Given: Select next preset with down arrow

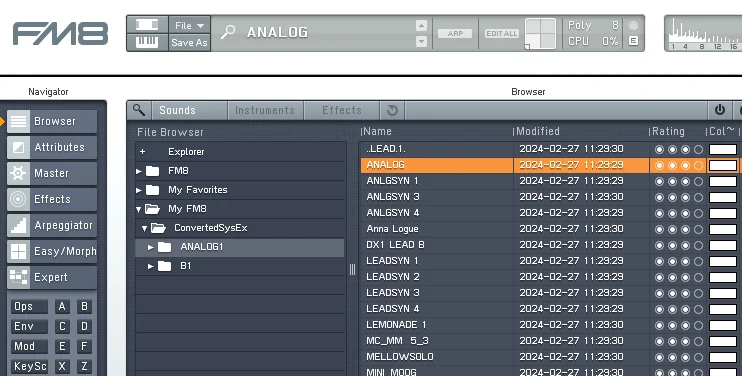Looking at the screenshot, I should 421,42.
